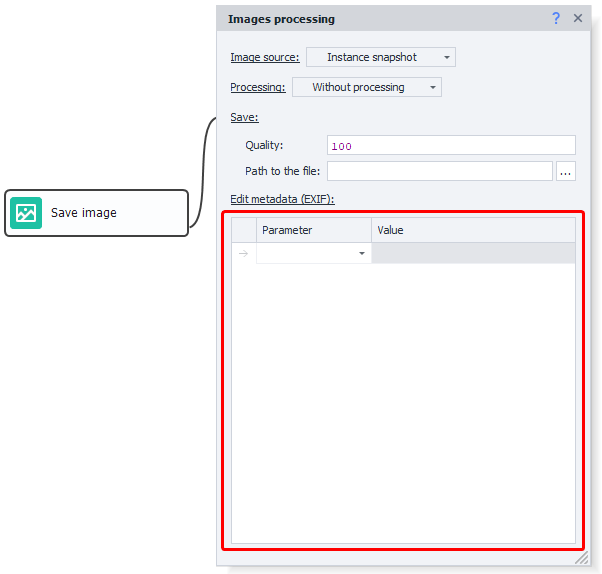Click the green Save image node icon
This screenshot has height=574, width=602.
point(26,213)
